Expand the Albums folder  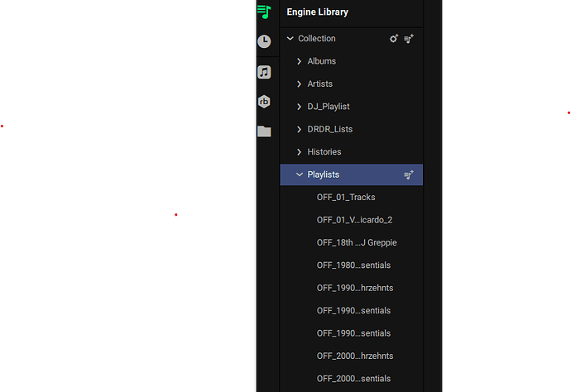click(x=299, y=61)
